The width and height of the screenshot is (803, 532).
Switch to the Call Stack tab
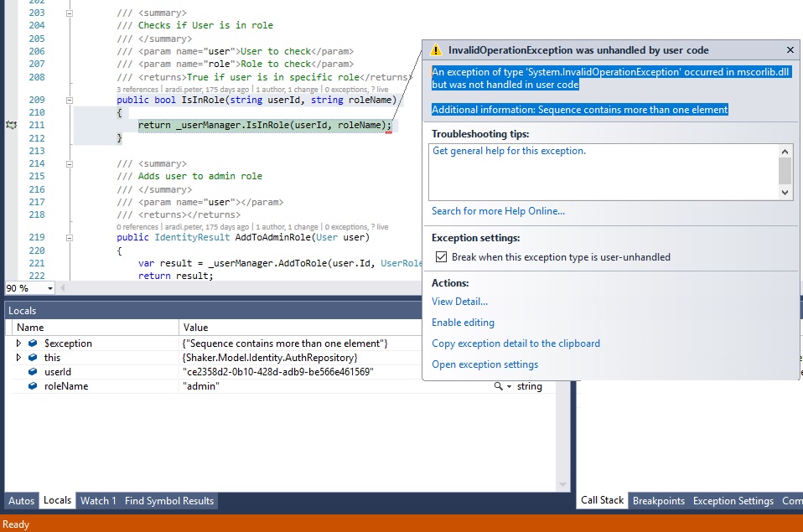tap(602, 500)
